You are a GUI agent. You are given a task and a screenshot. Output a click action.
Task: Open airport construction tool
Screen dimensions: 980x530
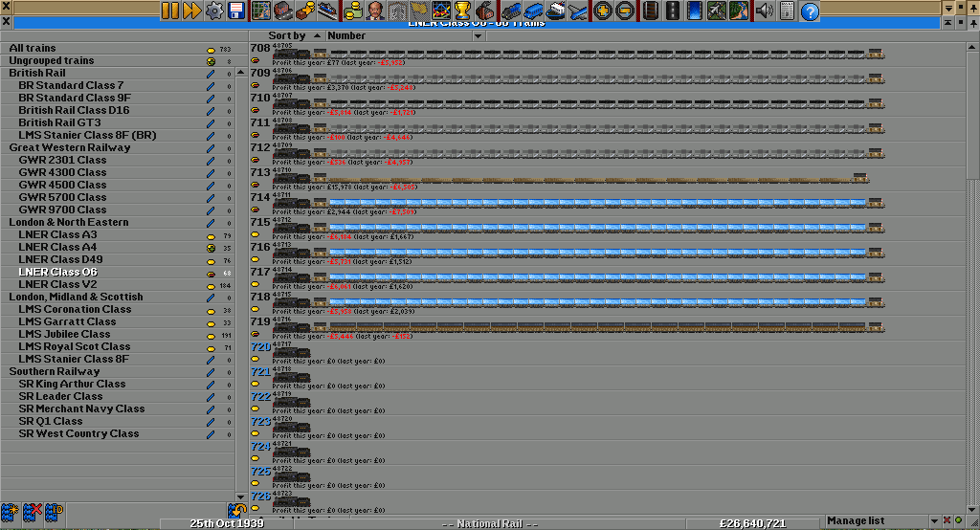click(x=716, y=11)
